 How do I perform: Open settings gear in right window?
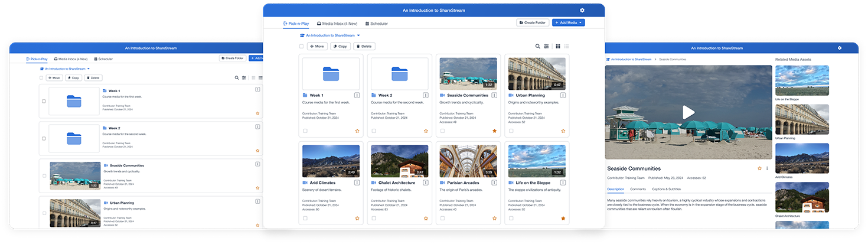tap(840, 48)
